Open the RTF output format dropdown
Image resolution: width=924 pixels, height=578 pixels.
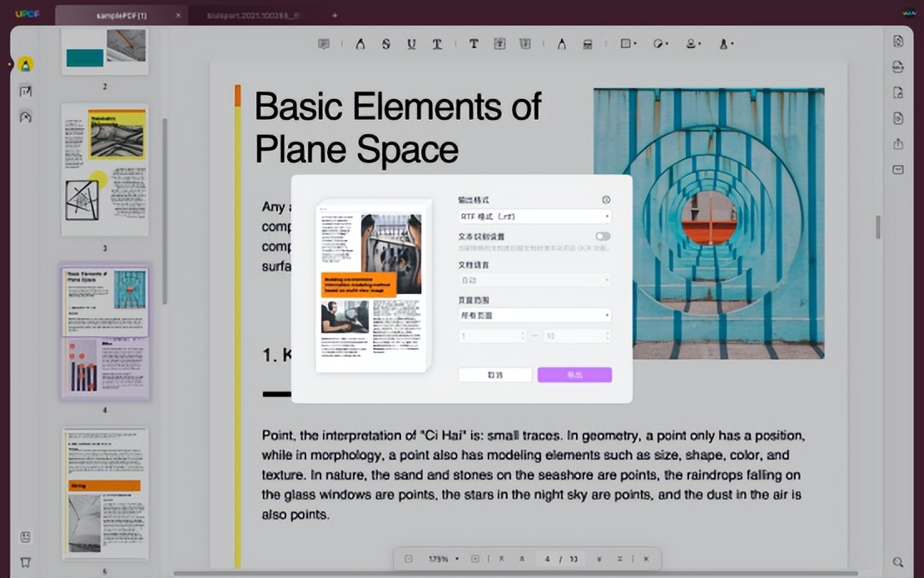534,217
